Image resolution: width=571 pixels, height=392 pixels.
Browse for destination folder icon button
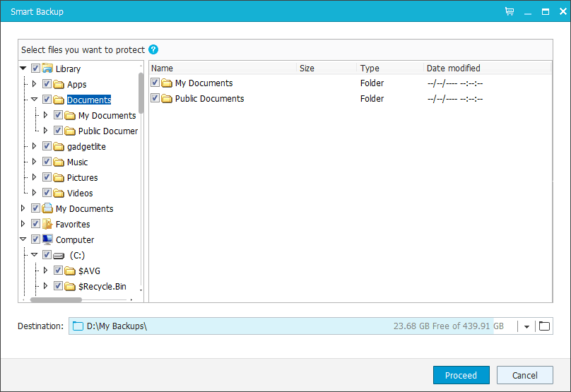pos(544,326)
